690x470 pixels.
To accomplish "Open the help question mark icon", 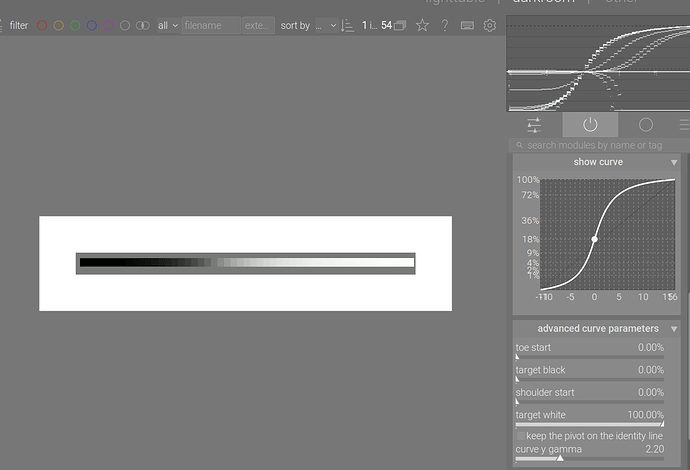I will click(x=445, y=25).
